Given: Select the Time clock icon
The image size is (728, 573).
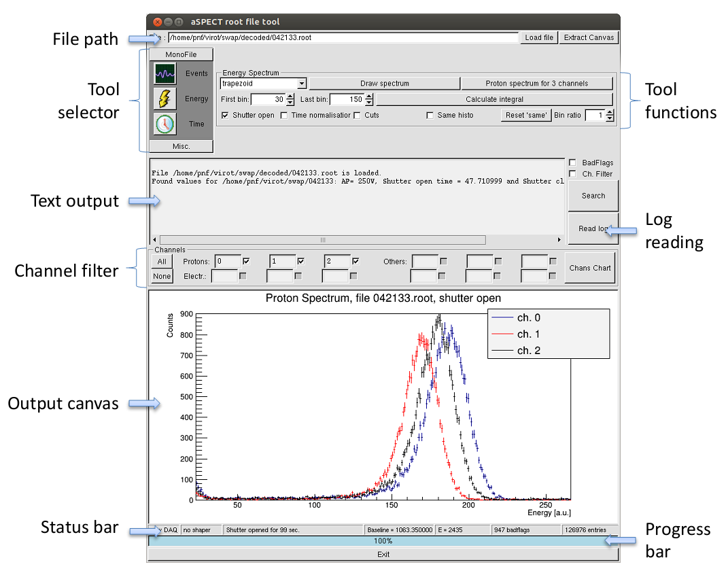Looking at the screenshot, I should 164,124.
